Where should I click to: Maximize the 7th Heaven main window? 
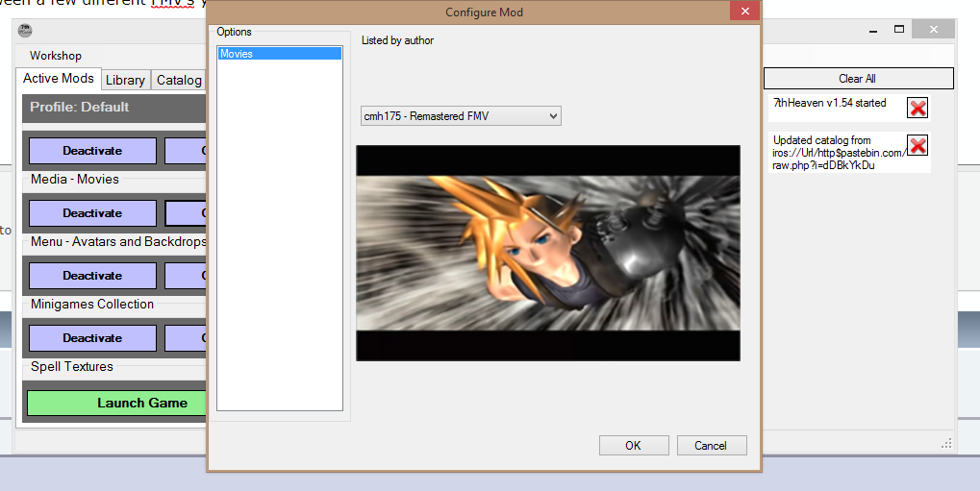pos(899,30)
